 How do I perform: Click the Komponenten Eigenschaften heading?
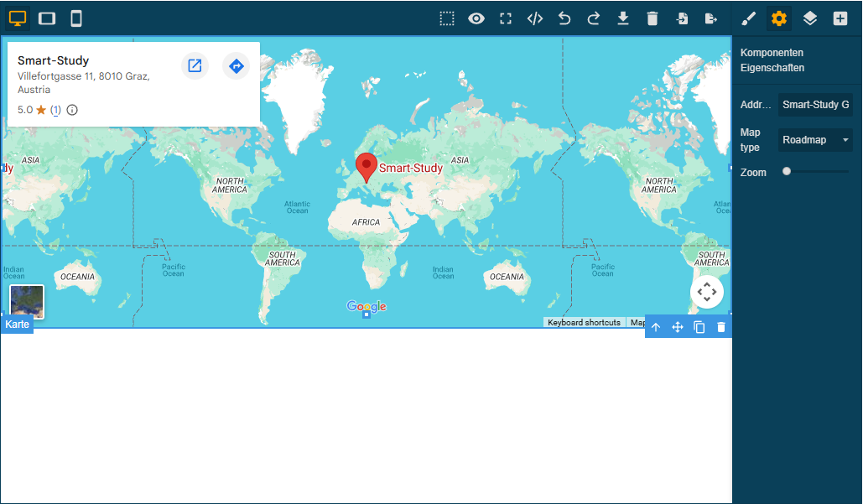click(772, 60)
